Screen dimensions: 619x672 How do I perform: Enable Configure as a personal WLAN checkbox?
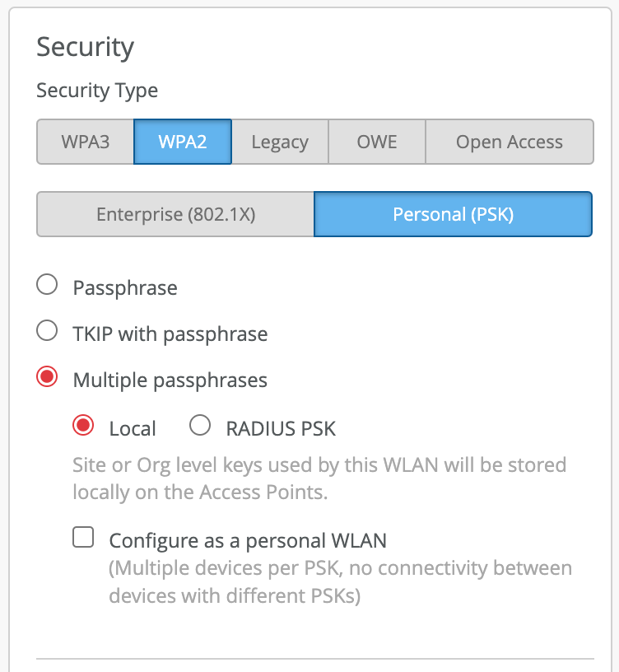pos(83,539)
